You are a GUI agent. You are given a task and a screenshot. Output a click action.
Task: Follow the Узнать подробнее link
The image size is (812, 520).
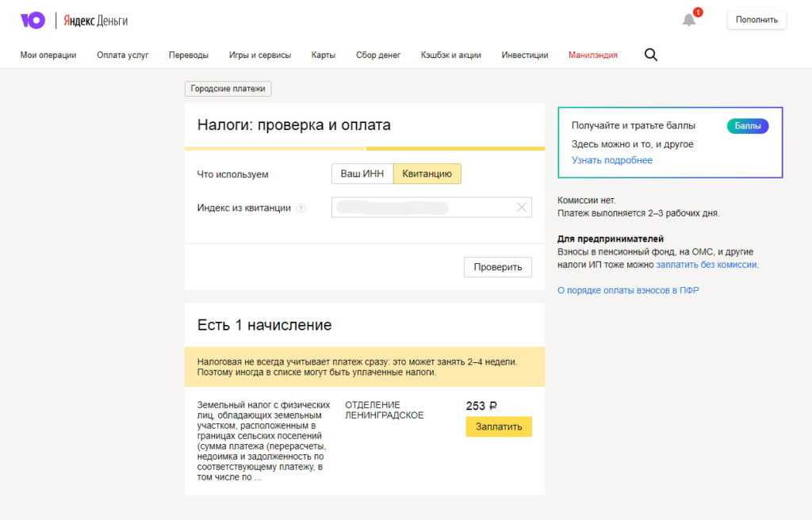tap(612, 160)
